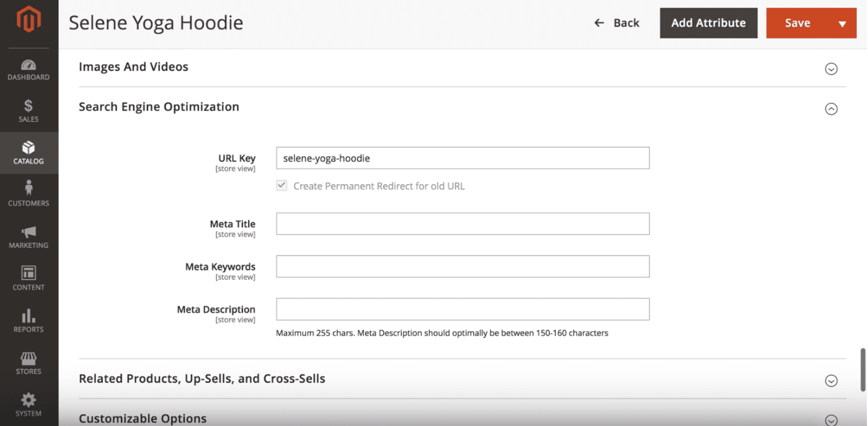The image size is (868, 426).
Task: Expand the Customizable Options section
Action: (x=831, y=420)
